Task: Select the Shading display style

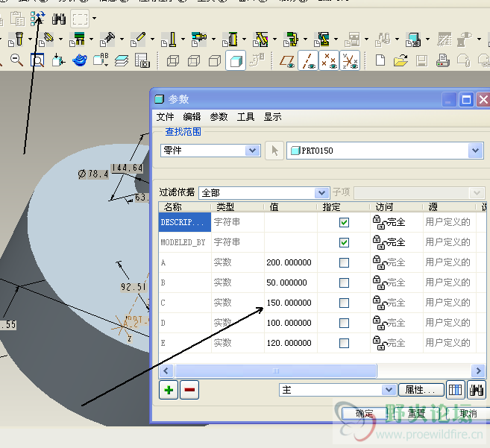Action: click(x=236, y=60)
